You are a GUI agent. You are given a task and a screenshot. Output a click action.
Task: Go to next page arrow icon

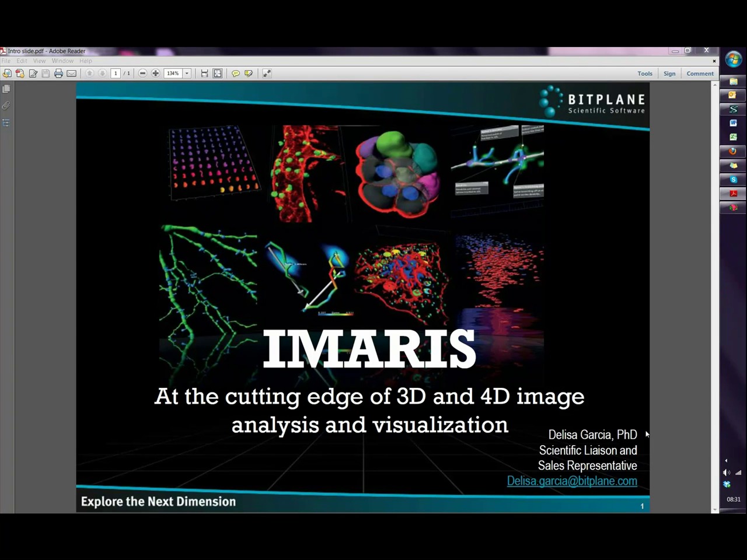(x=102, y=73)
